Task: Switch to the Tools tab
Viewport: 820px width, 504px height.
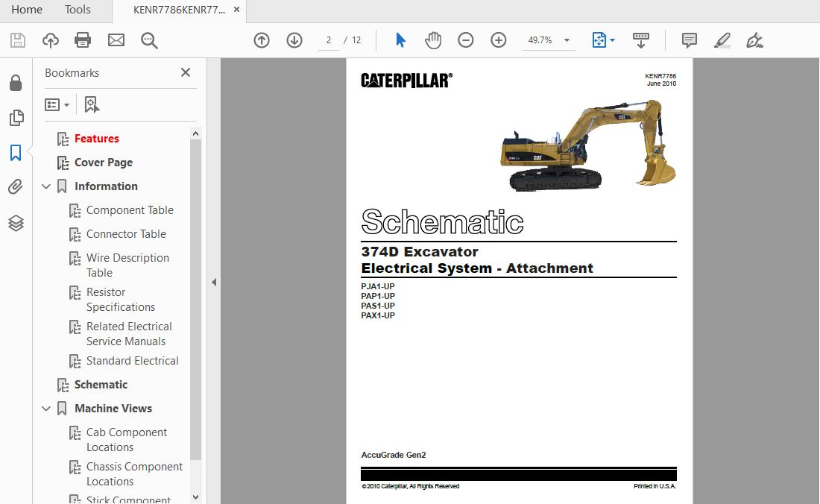Action: click(78, 10)
